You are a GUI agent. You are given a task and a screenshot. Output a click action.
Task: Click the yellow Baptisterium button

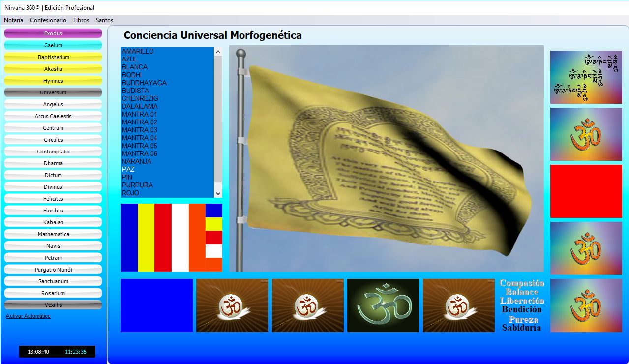(x=53, y=57)
